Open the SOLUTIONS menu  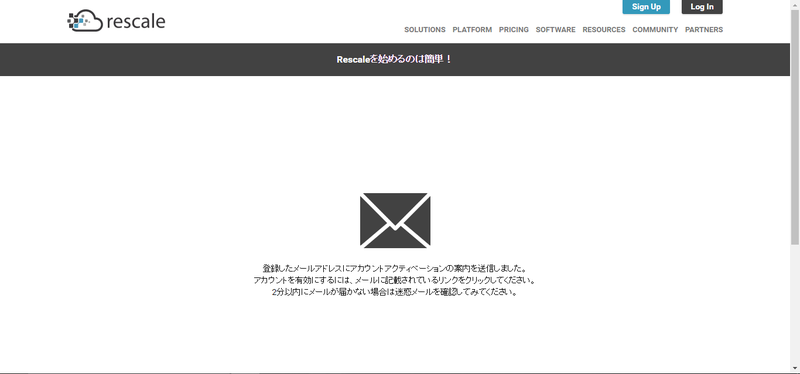[425, 30]
